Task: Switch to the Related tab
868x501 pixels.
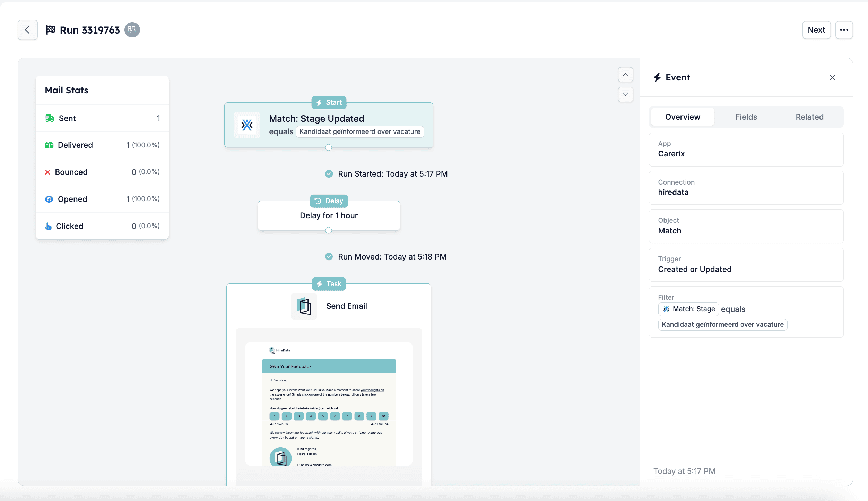Action: pyautogui.click(x=809, y=117)
